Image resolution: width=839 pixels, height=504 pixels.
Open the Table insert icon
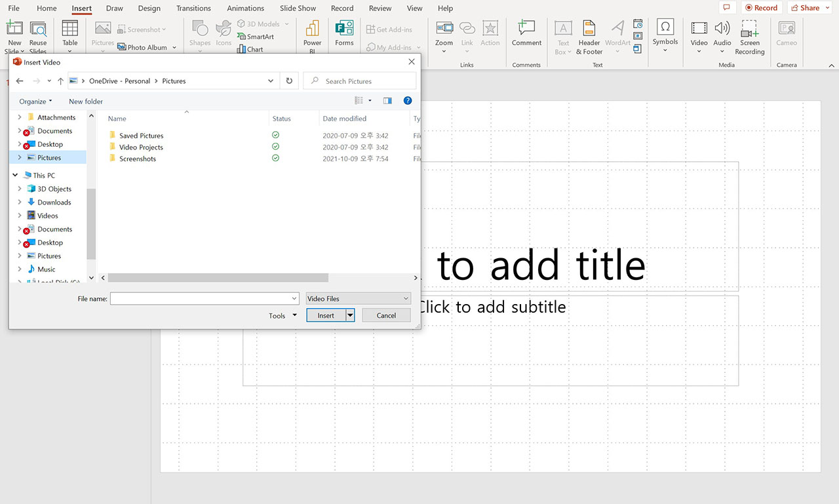(x=70, y=29)
